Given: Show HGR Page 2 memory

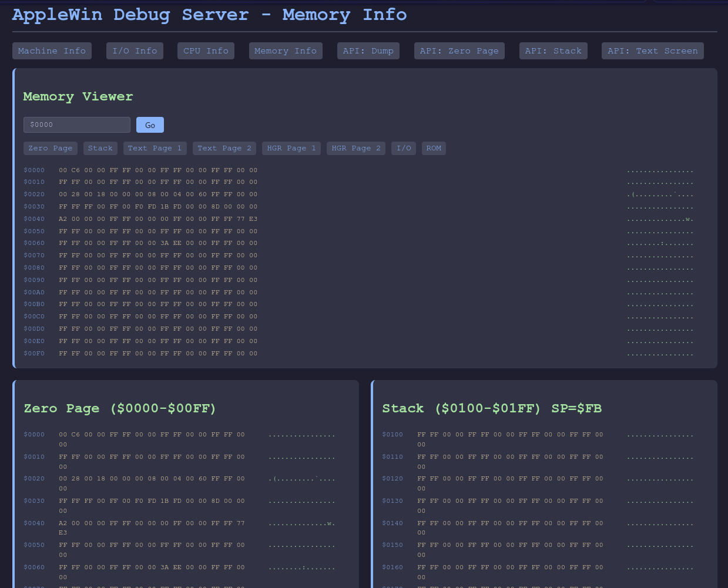Looking at the screenshot, I should (x=356, y=148).
